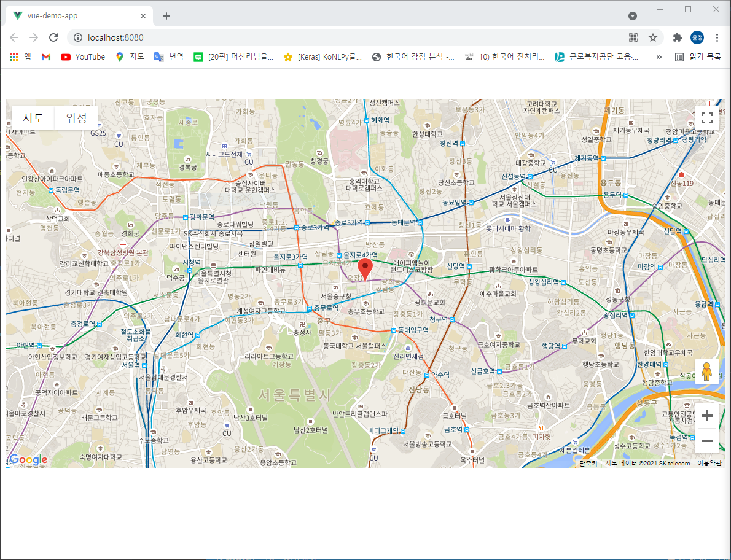Open 한국어 감정 분석 bookmark
The image size is (731, 560).
click(x=413, y=57)
